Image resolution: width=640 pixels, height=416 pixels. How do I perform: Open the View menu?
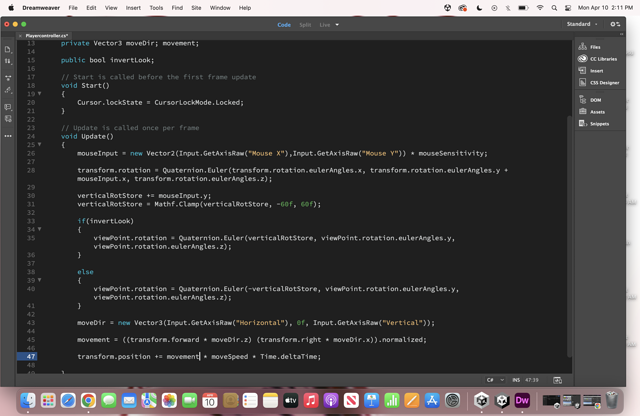pyautogui.click(x=111, y=8)
